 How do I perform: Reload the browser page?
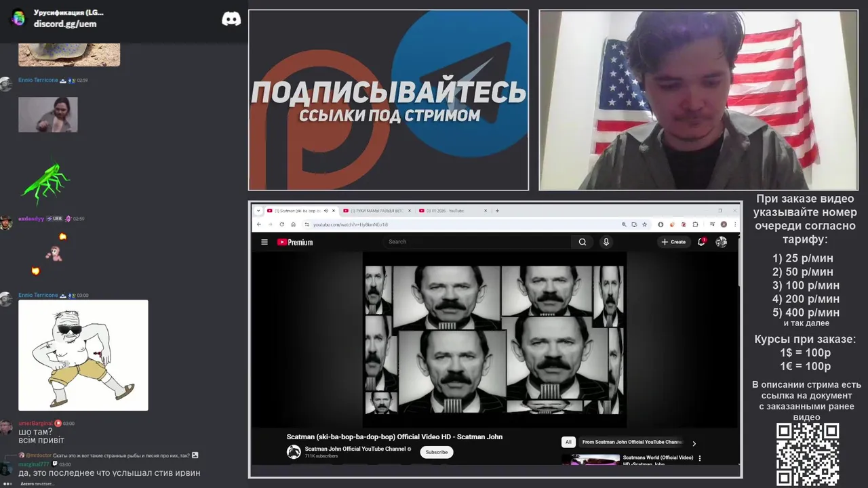(x=281, y=224)
